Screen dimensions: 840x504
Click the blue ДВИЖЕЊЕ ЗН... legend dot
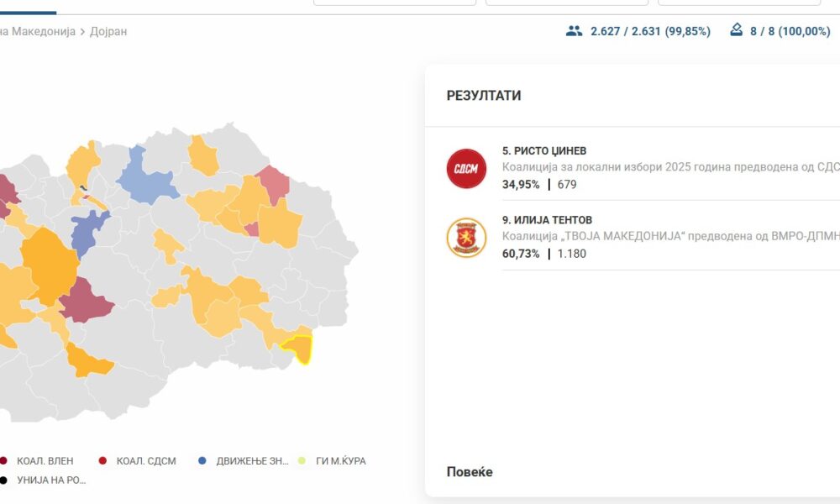(202, 460)
